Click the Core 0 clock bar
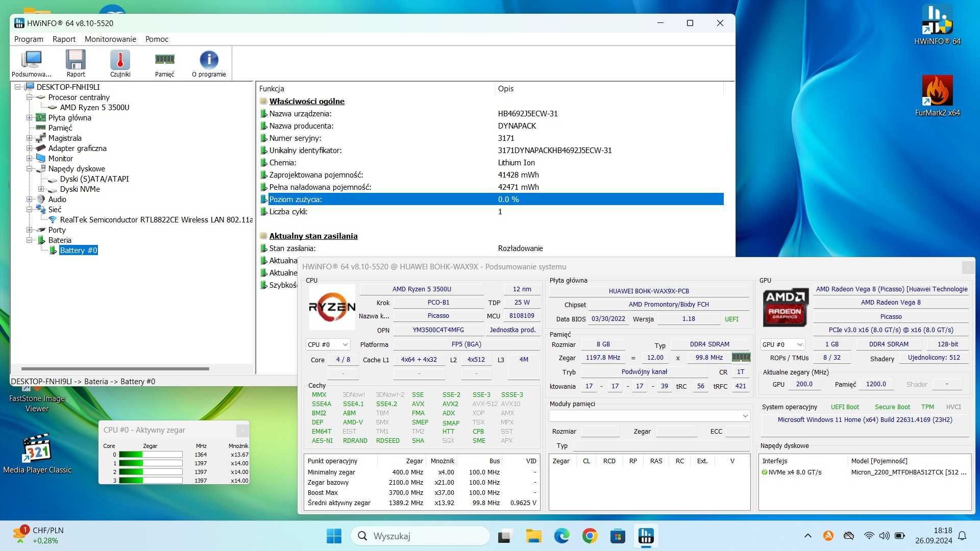The height and width of the screenshot is (551, 980). pyautogui.click(x=151, y=455)
